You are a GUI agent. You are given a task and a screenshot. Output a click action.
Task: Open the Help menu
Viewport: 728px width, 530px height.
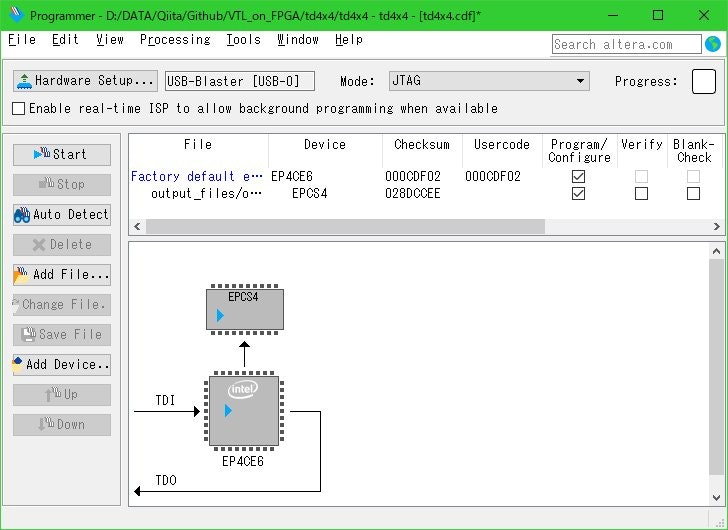[x=349, y=40]
